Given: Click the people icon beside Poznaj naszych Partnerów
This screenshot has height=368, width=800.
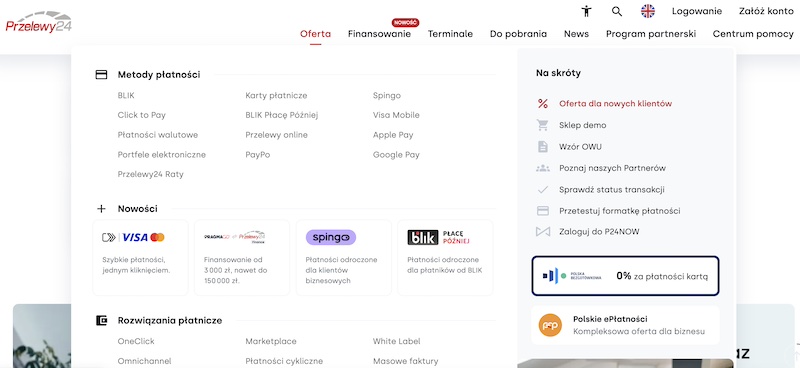Looking at the screenshot, I should coord(543,168).
